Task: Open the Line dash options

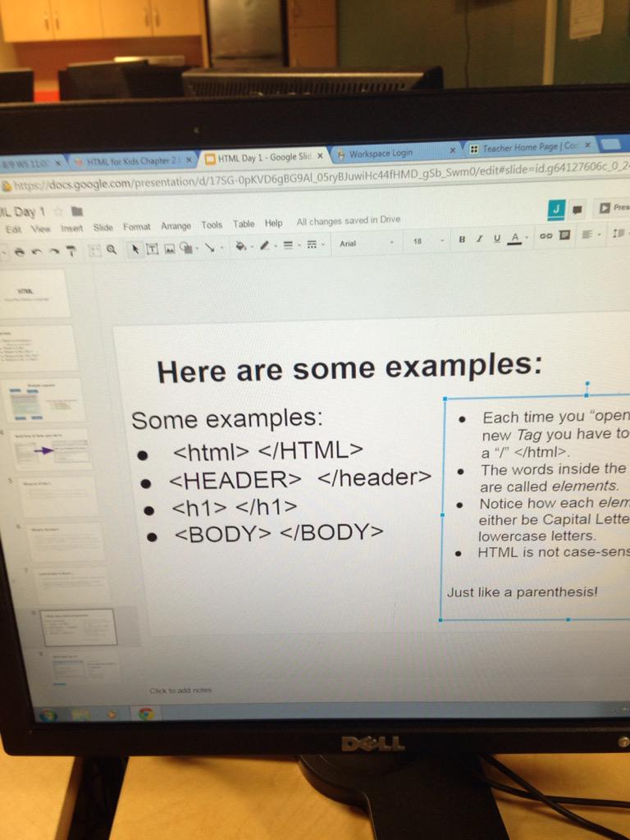Action: tap(311, 244)
